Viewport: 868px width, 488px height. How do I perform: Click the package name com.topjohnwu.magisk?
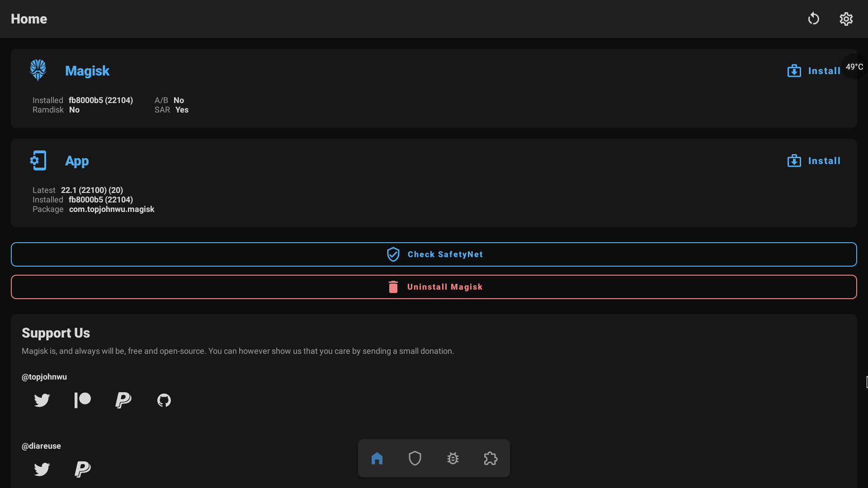[x=112, y=209]
